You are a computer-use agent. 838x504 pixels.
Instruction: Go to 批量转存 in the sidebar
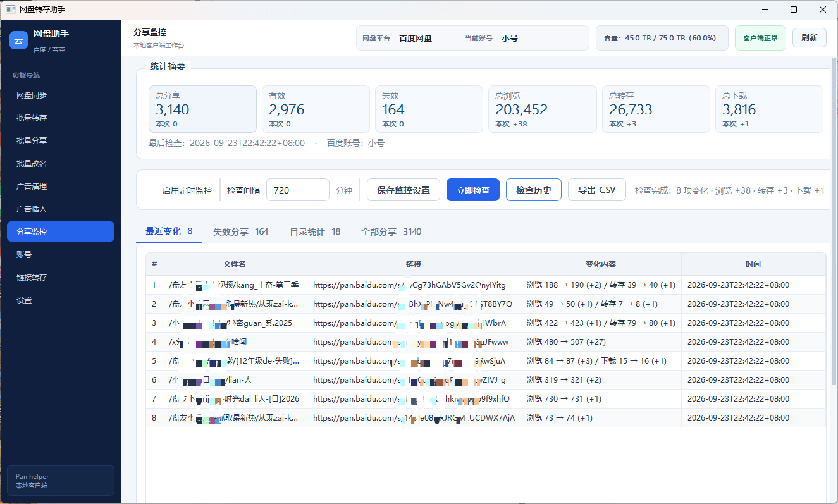61,118
